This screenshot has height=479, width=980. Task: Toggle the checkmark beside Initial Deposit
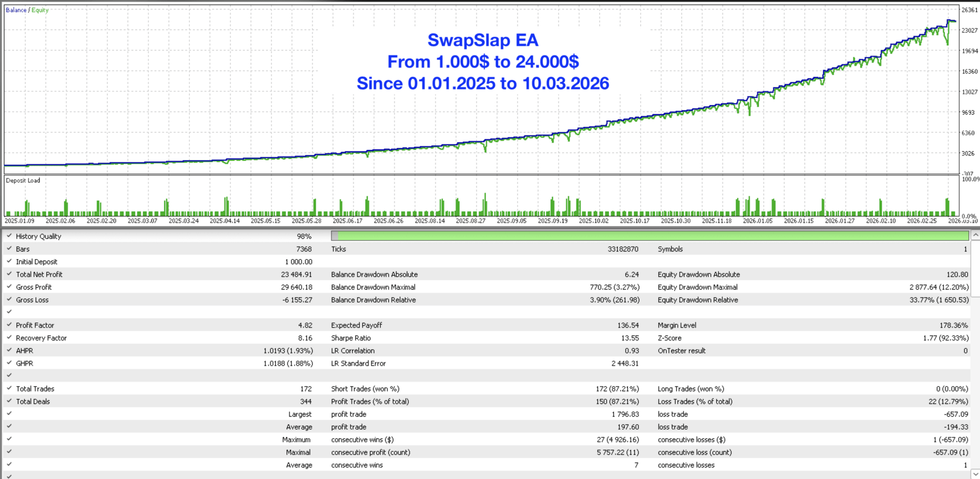pos(9,261)
